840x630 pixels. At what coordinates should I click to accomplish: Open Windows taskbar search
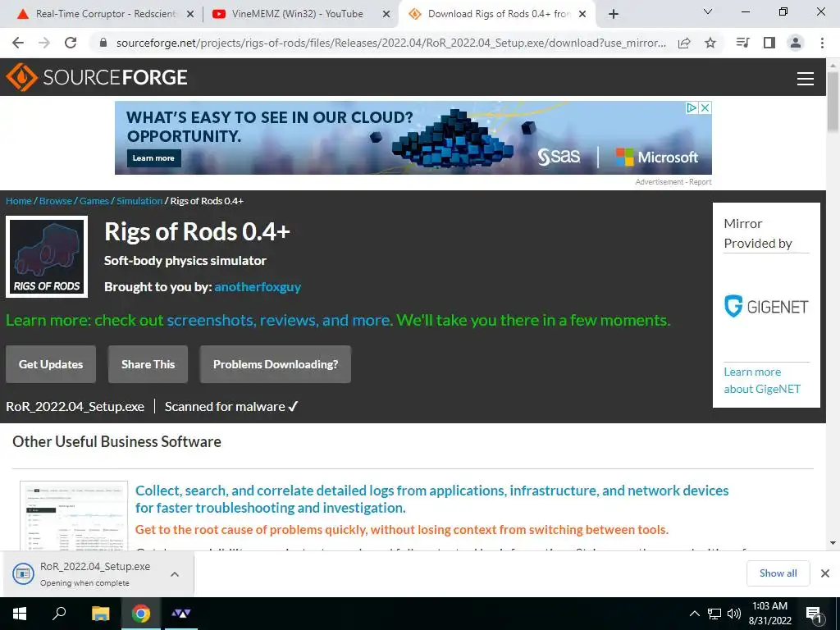coord(59,614)
